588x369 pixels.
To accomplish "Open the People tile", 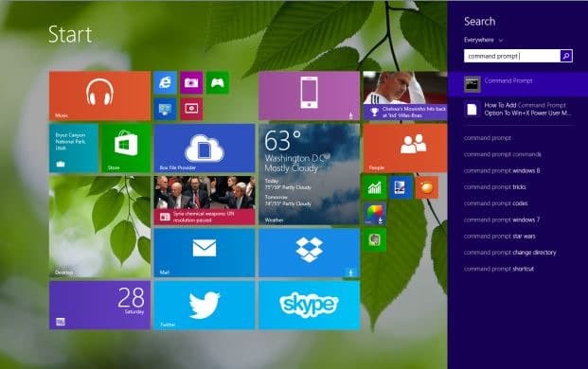I will pos(405,149).
